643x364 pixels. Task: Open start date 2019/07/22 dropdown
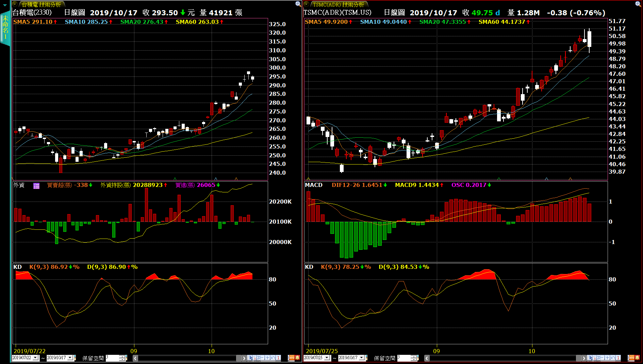(x=35, y=358)
